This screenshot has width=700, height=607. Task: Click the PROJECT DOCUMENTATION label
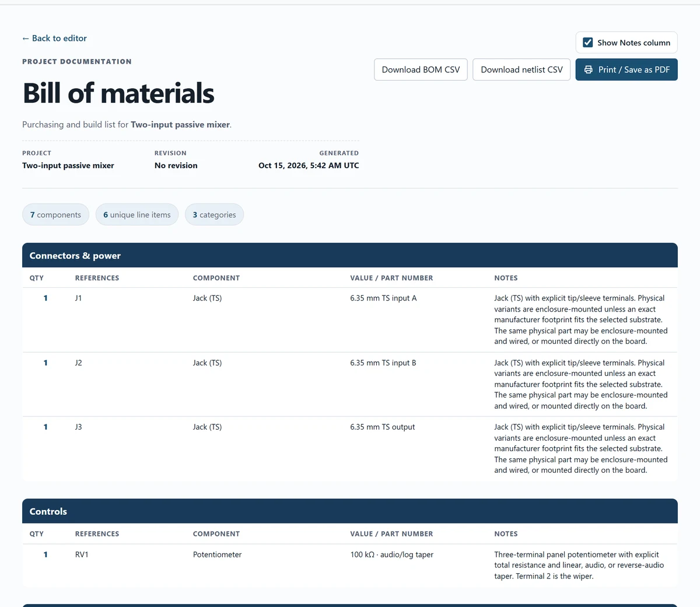coord(77,61)
